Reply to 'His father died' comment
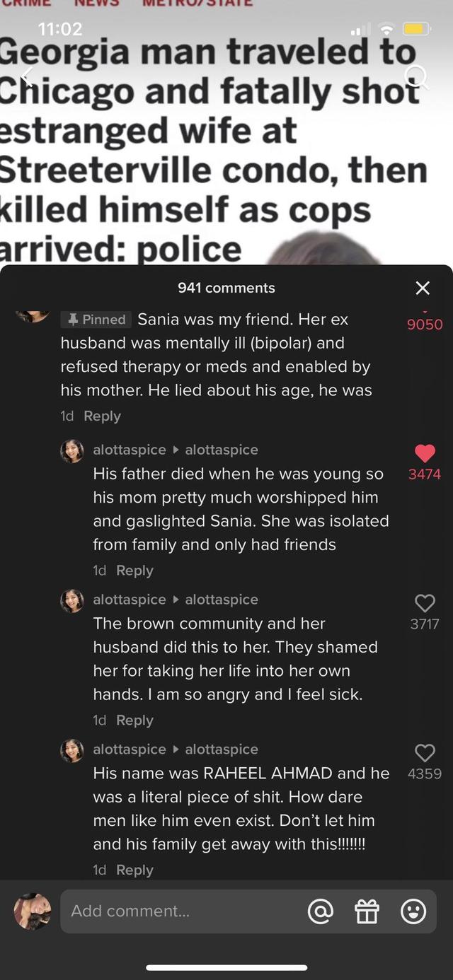This screenshot has height=980, width=453. click(134, 571)
